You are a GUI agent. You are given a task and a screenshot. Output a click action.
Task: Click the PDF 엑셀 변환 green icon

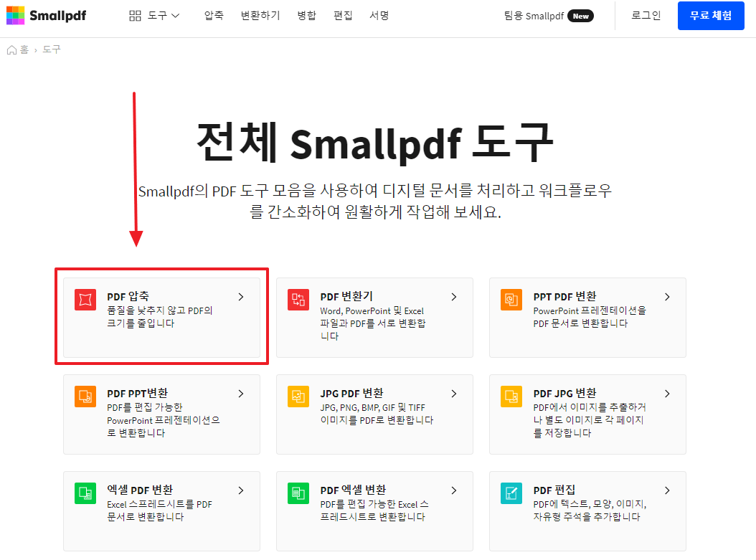(x=298, y=493)
